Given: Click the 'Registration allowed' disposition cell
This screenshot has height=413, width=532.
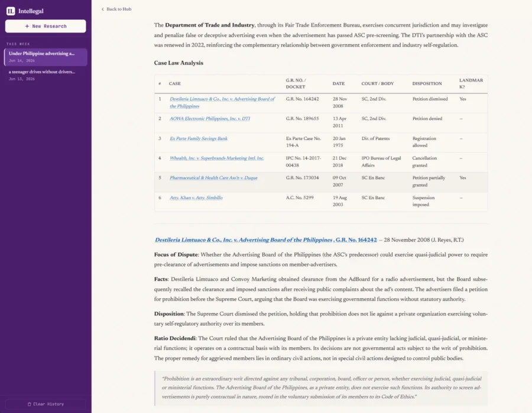Looking at the screenshot, I should pyautogui.click(x=424, y=142).
